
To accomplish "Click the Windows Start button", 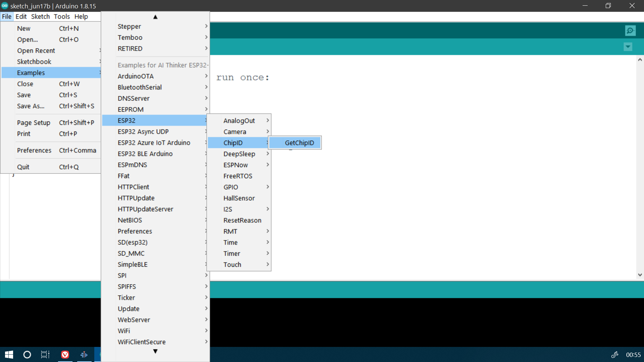I will [x=9, y=355].
